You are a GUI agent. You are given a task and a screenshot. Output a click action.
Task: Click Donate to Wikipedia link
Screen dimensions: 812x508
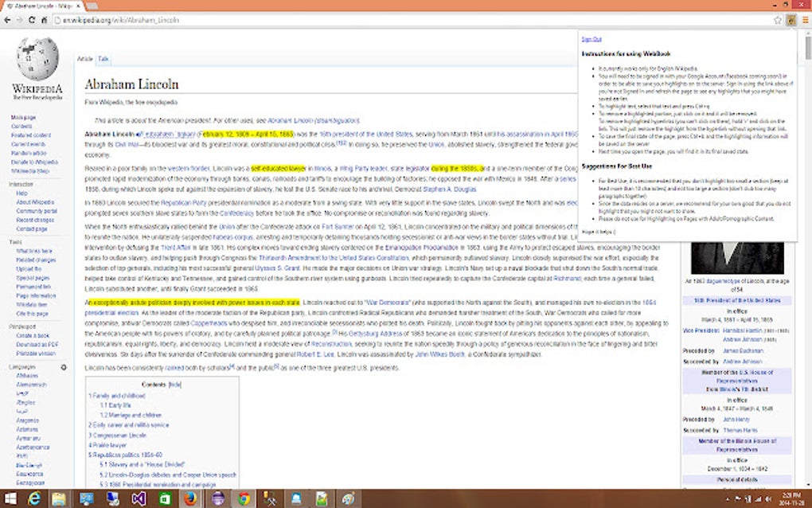pos(35,162)
